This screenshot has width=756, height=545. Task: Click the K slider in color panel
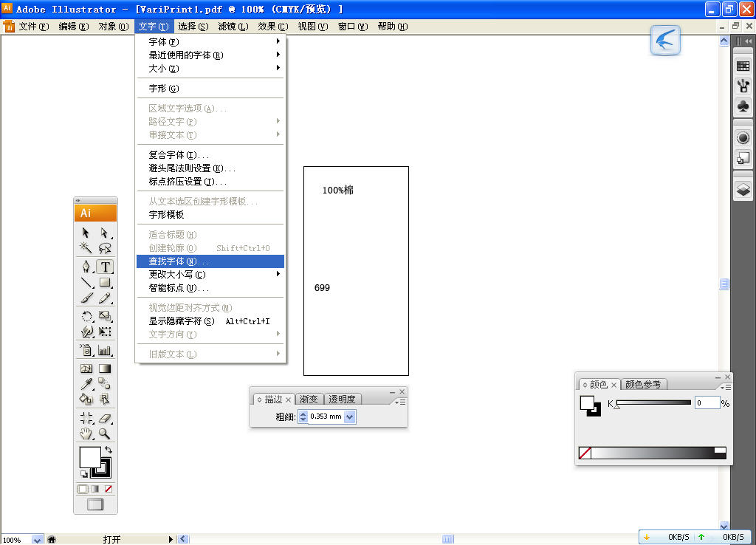pyautogui.click(x=653, y=402)
